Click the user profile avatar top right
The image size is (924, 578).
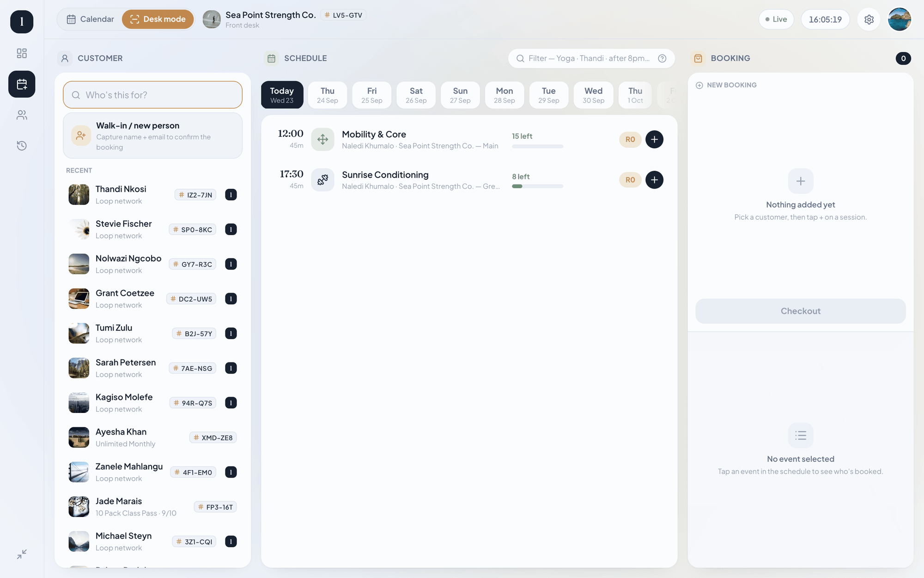pyautogui.click(x=900, y=19)
